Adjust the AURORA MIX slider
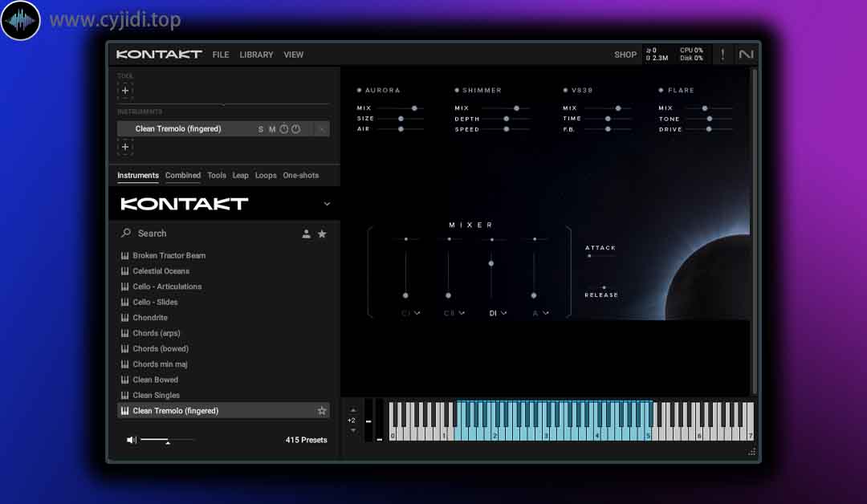 [401, 108]
